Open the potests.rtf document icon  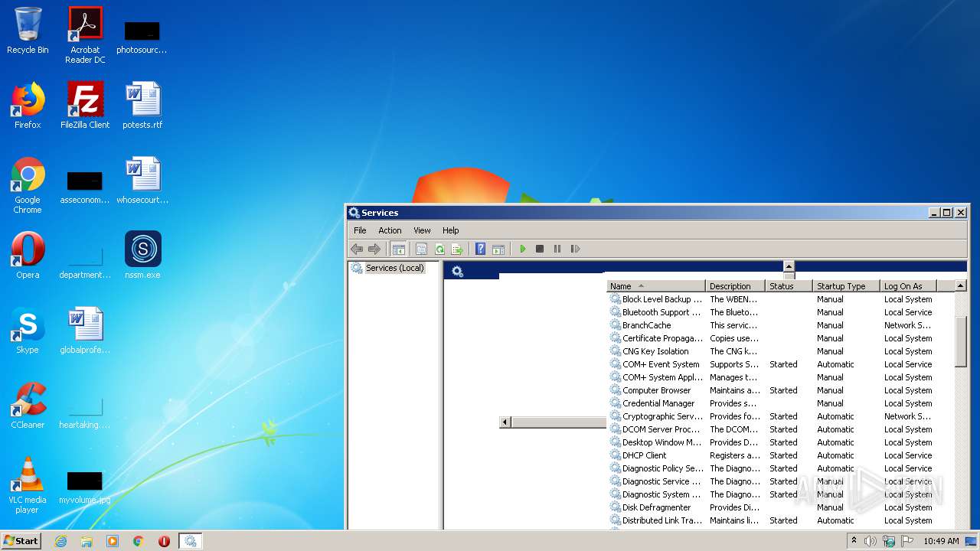tap(142, 106)
